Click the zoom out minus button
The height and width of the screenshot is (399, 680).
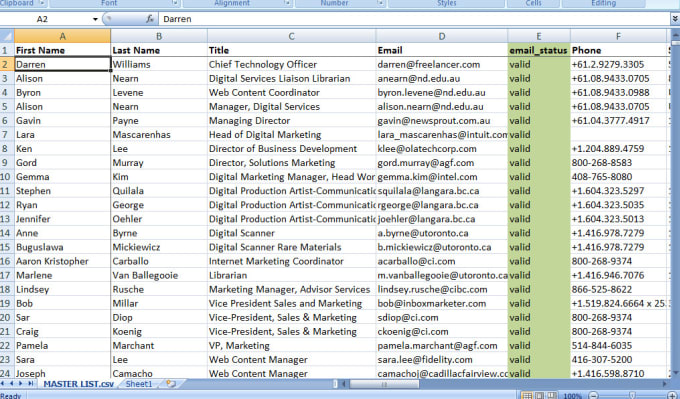(x=593, y=396)
